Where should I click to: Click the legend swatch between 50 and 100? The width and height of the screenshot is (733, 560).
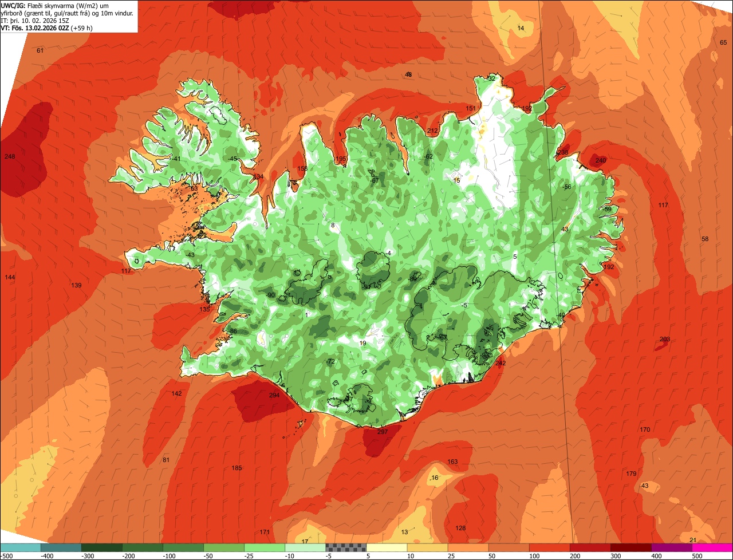pos(509,547)
